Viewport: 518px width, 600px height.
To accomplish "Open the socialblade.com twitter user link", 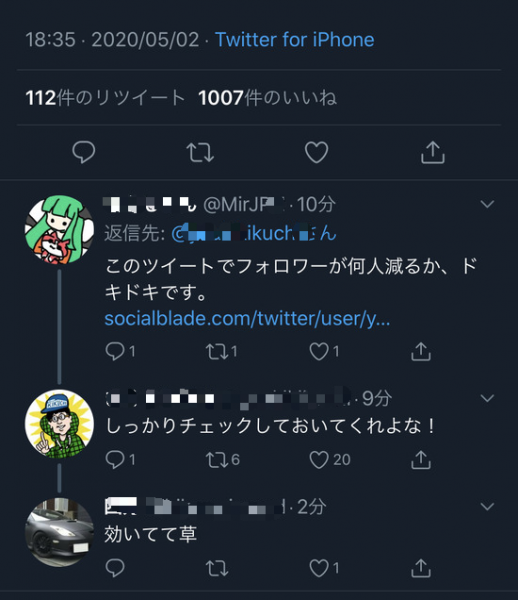I will [247, 318].
